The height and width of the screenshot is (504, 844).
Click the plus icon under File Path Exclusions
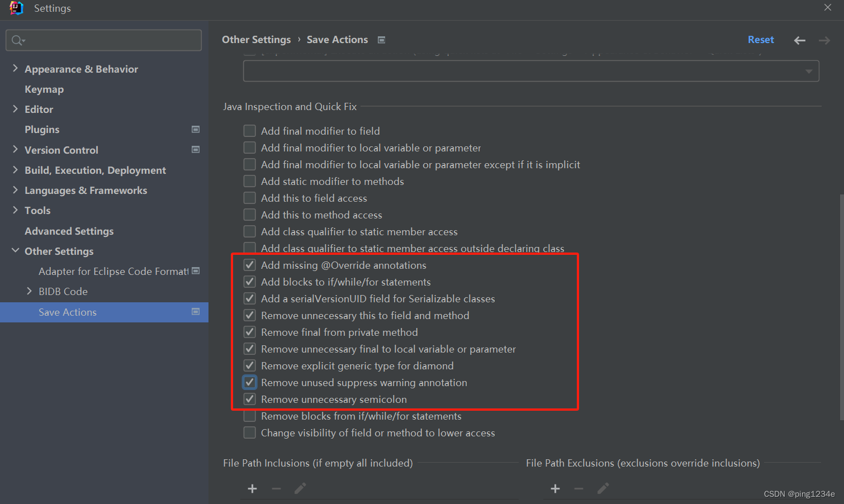pos(555,488)
